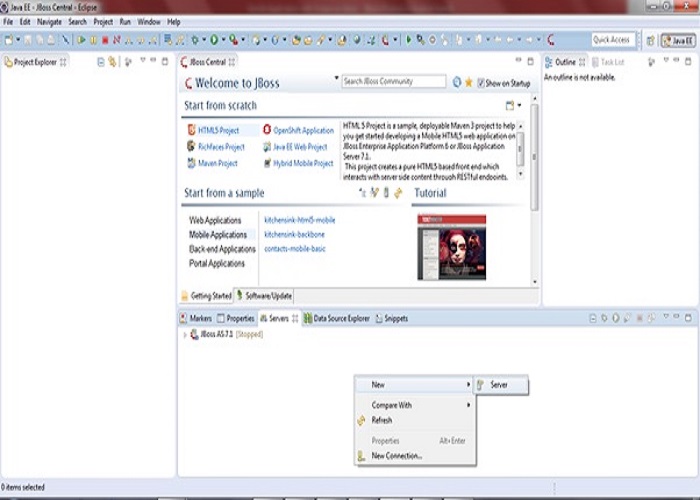
Task: Click the yellow Suspend debug icon
Action: pyautogui.click(x=94, y=40)
